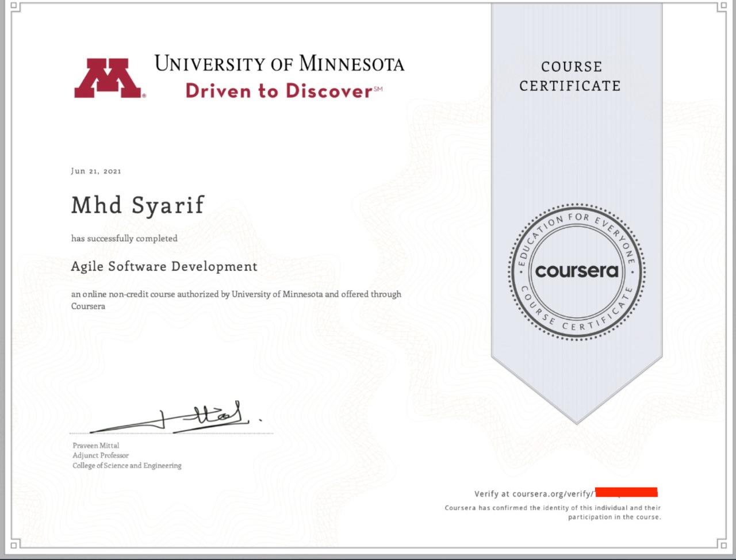This screenshot has width=736, height=560.
Task: Select the recipient name Mhd Syarif
Action: coord(137,205)
